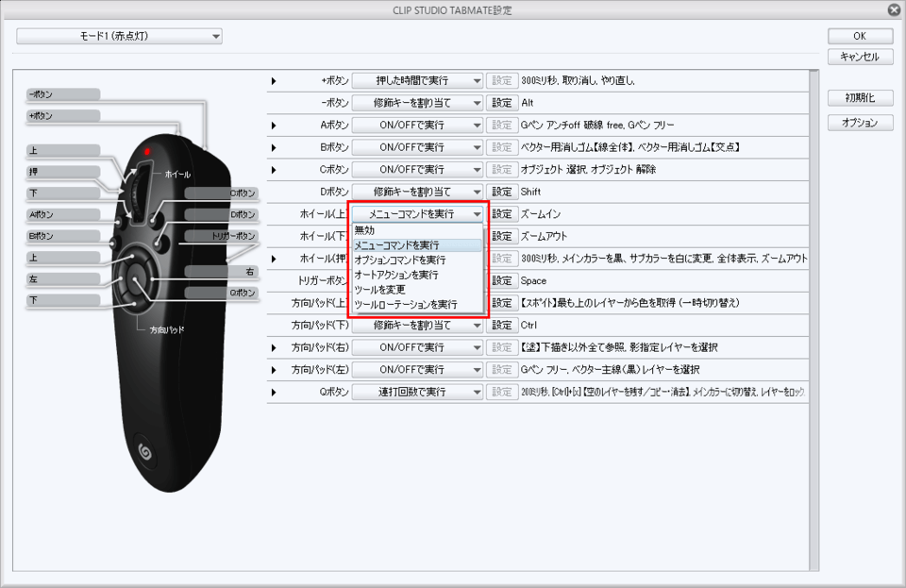The width and height of the screenshot is (906, 588).
Task: Click the オプション button
Action: pyautogui.click(x=860, y=123)
